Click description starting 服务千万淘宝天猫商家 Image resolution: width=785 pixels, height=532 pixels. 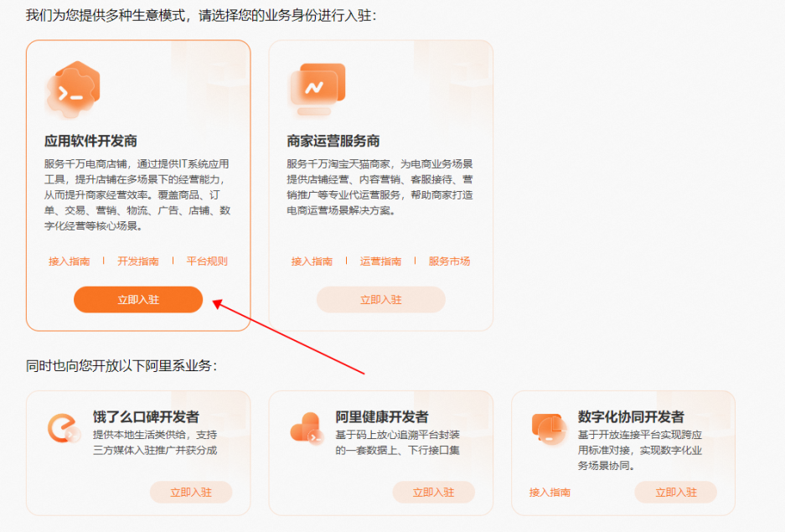380,187
